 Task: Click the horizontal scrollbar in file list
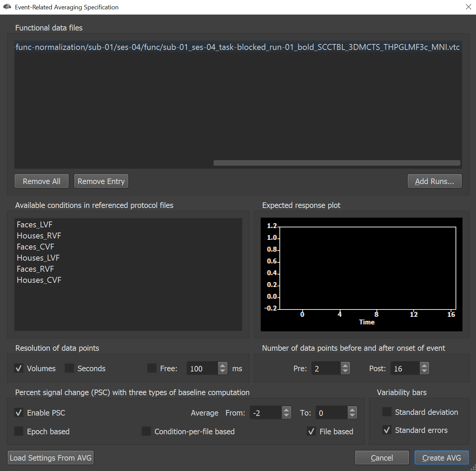coord(337,163)
